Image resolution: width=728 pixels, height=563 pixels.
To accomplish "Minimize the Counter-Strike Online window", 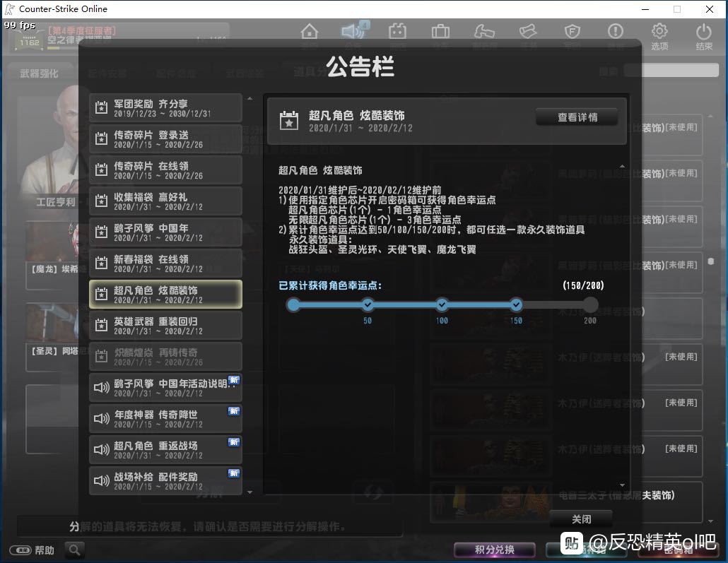I will point(645,8).
